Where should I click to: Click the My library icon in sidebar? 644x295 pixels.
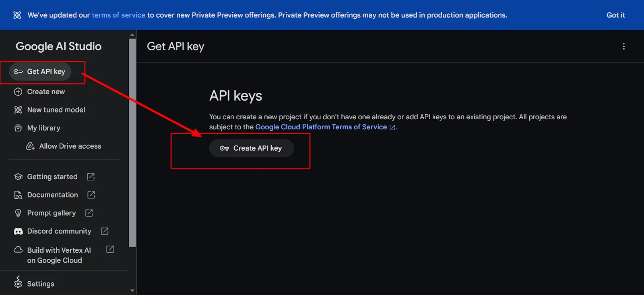click(18, 128)
